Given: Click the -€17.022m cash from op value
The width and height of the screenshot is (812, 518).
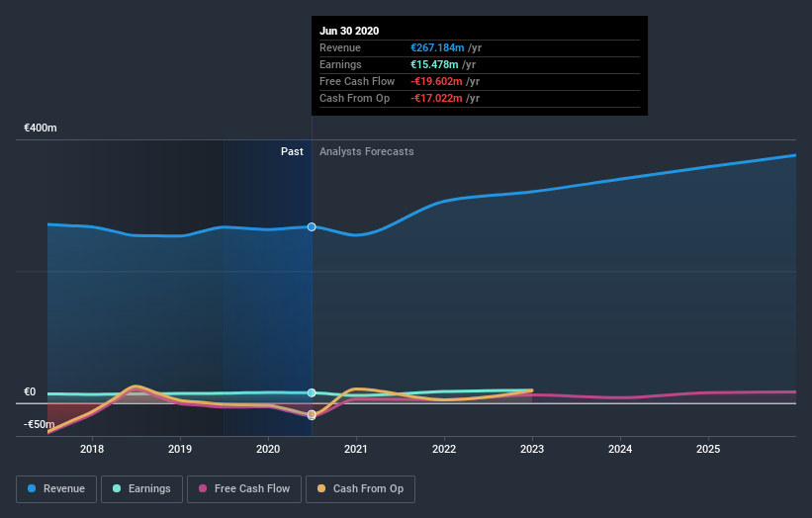Looking at the screenshot, I should click(x=436, y=98).
